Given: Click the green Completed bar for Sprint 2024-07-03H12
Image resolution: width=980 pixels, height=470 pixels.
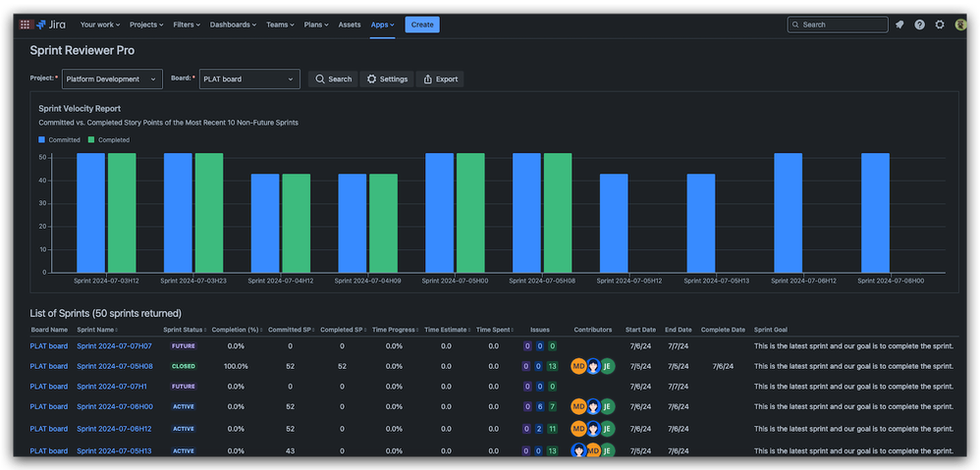Looking at the screenshot, I should click(122, 212).
